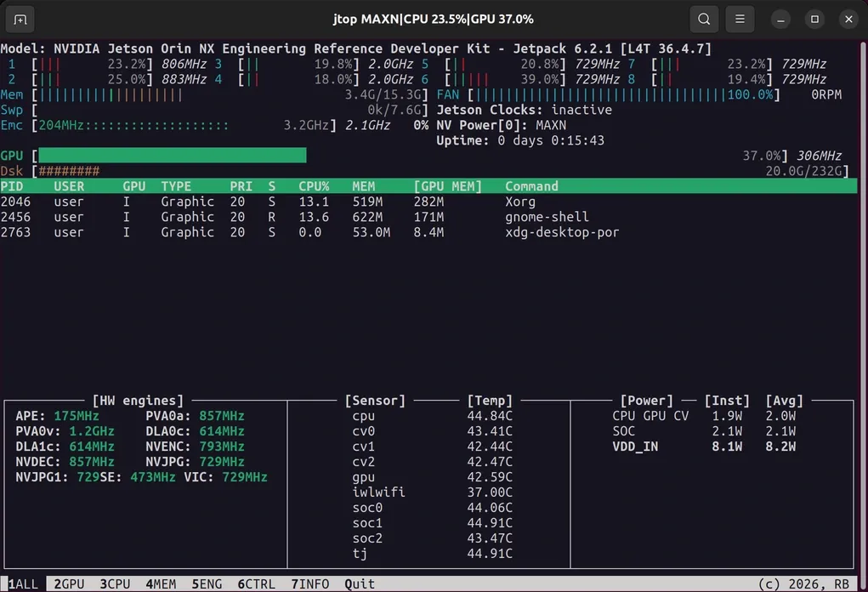Viewport: 868px width, 592px height.
Task: Click the USER column header
Action: (x=69, y=186)
